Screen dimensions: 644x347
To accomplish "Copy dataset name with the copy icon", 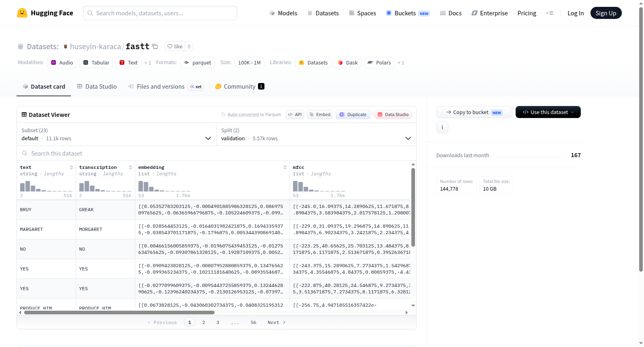I will [x=155, y=46].
